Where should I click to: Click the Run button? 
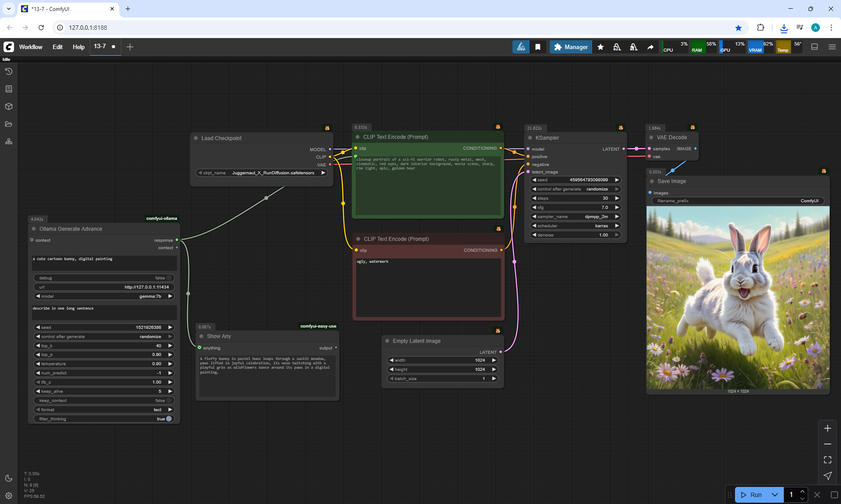(x=752, y=495)
